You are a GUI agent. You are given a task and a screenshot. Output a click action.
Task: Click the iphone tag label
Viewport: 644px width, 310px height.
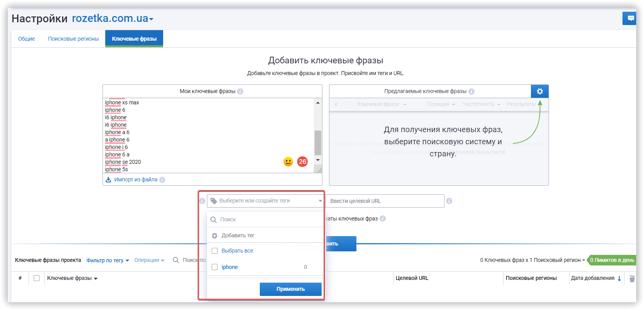[230, 267]
